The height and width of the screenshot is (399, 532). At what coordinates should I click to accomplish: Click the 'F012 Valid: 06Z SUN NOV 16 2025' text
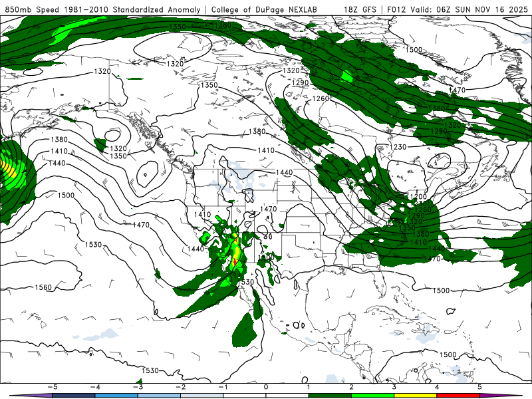coord(458,9)
